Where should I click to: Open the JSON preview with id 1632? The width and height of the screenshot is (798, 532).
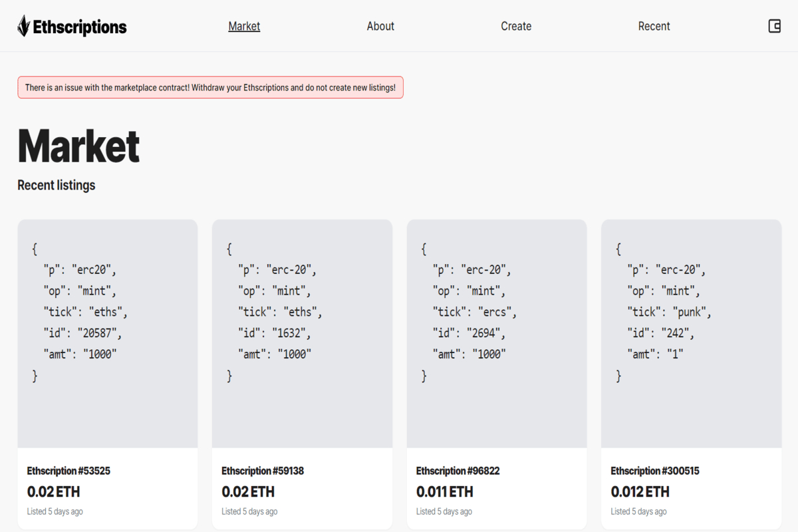[302, 334]
